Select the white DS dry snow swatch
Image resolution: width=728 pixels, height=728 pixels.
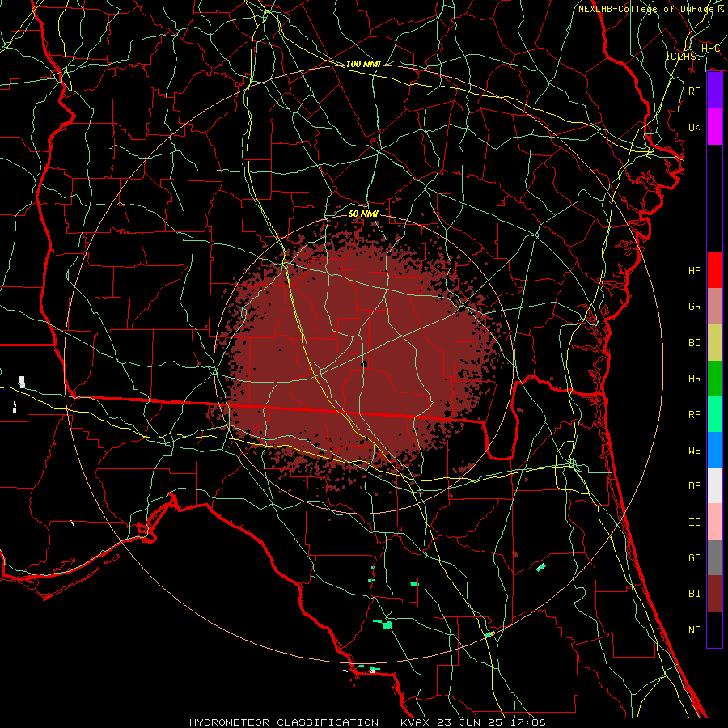(714, 485)
